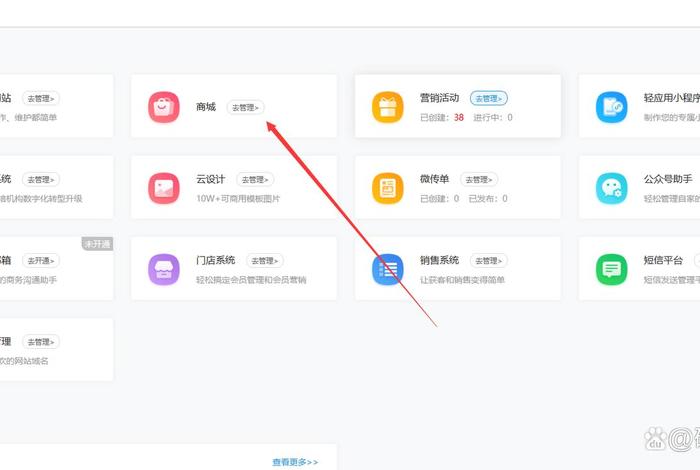This screenshot has height=470, width=700.
Task: Open the 商城 shopping bag icon
Action: 164,107
